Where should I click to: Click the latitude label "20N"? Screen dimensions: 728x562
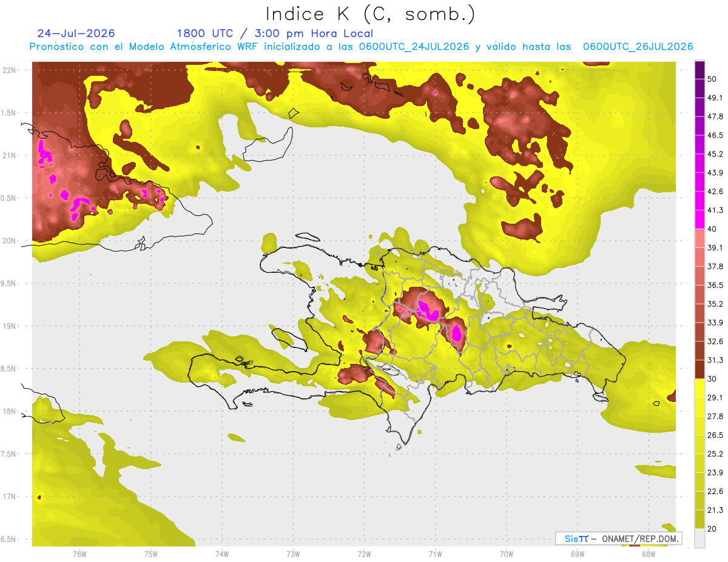click(10, 241)
